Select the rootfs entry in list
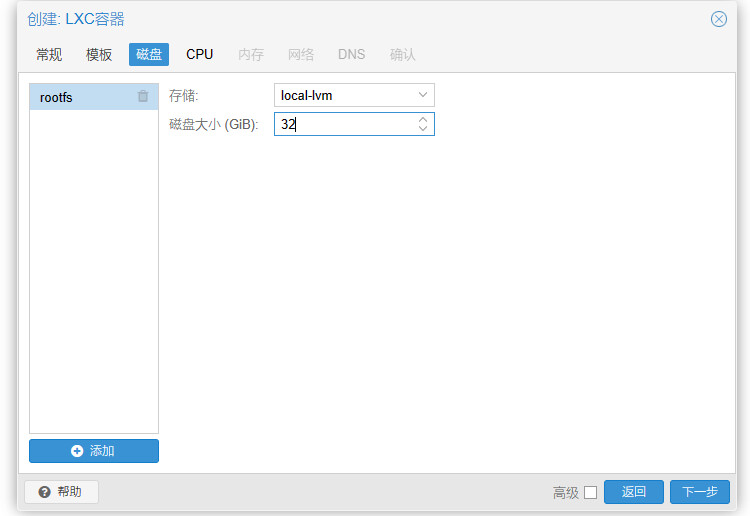Image resolution: width=750 pixels, height=516 pixels. coord(94,97)
